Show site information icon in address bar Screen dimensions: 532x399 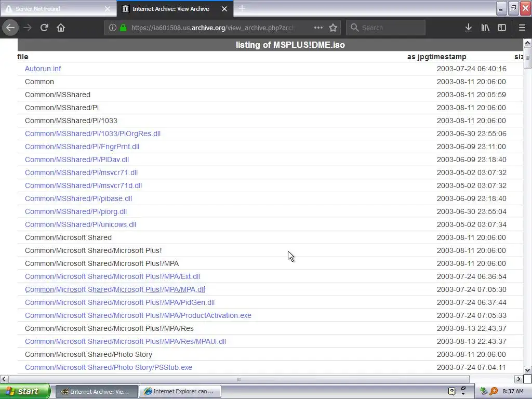(112, 28)
